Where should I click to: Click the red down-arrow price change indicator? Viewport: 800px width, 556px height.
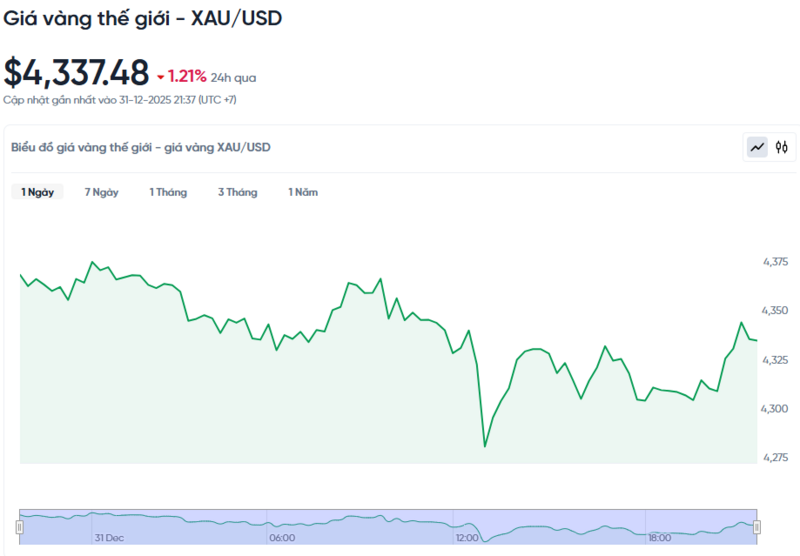(x=160, y=76)
